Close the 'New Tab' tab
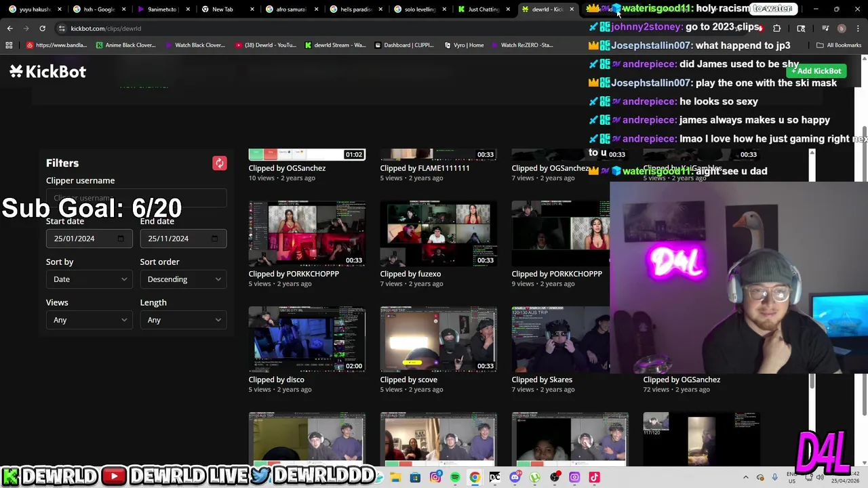868x488 pixels. (x=252, y=9)
